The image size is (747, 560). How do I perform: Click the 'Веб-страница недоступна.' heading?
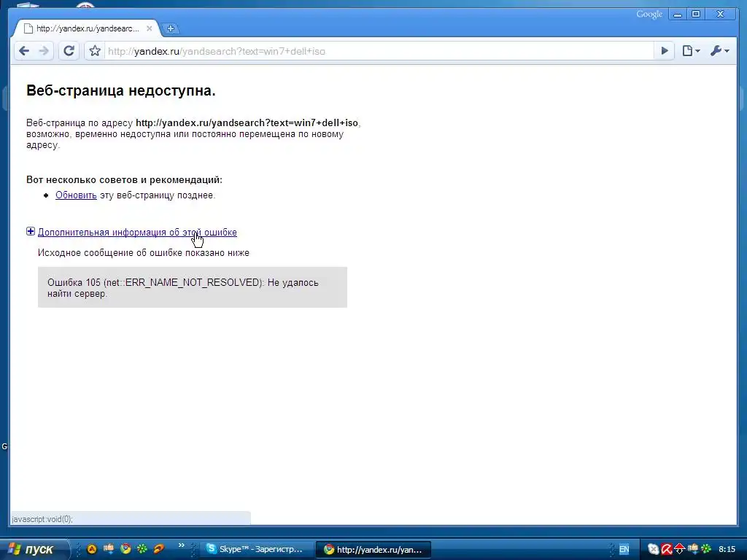(121, 90)
